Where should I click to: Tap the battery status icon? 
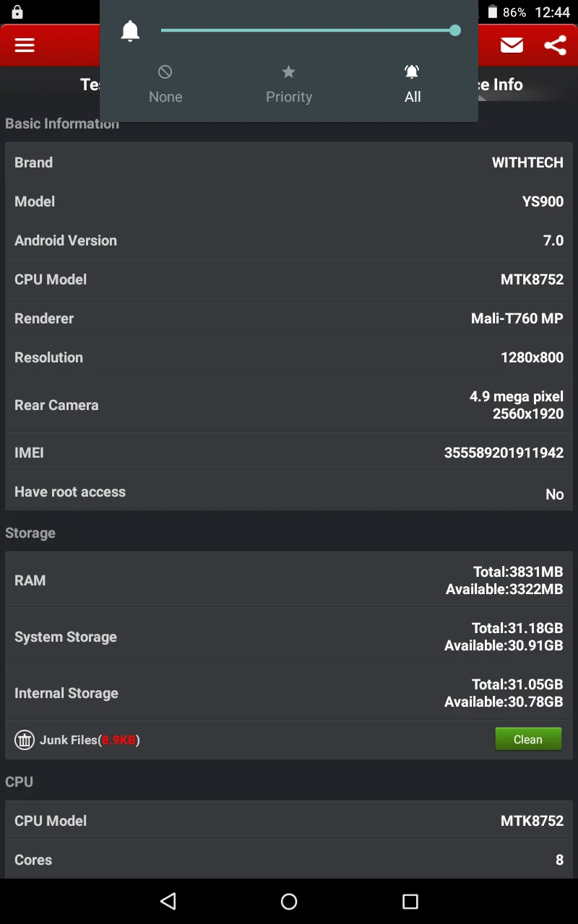(x=493, y=12)
